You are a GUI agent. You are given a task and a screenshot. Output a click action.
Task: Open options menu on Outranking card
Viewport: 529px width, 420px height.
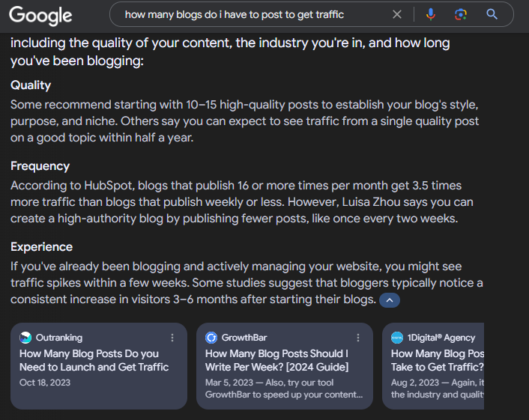click(x=172, y=338)
